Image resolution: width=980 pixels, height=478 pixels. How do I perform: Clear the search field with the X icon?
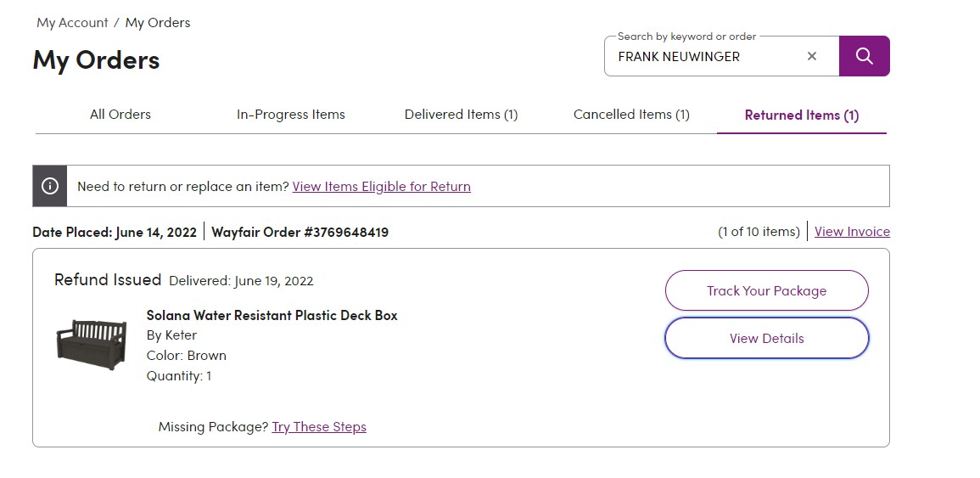pos(812,56)
